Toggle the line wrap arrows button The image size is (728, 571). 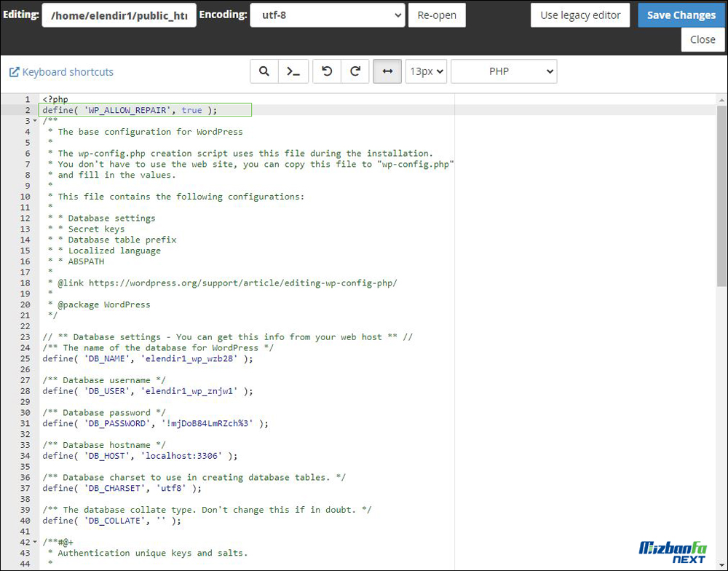click(387, 71)
